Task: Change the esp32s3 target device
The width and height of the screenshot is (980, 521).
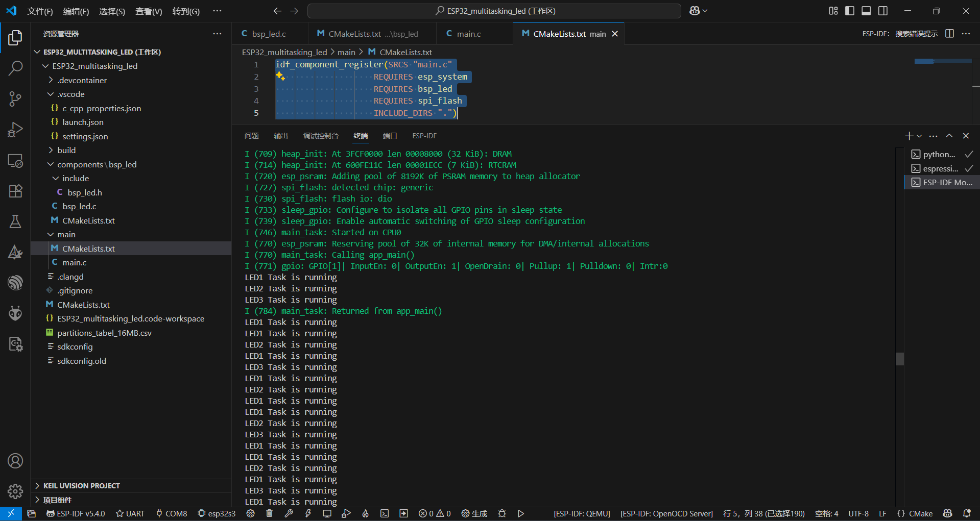Action: click(217, 513)
